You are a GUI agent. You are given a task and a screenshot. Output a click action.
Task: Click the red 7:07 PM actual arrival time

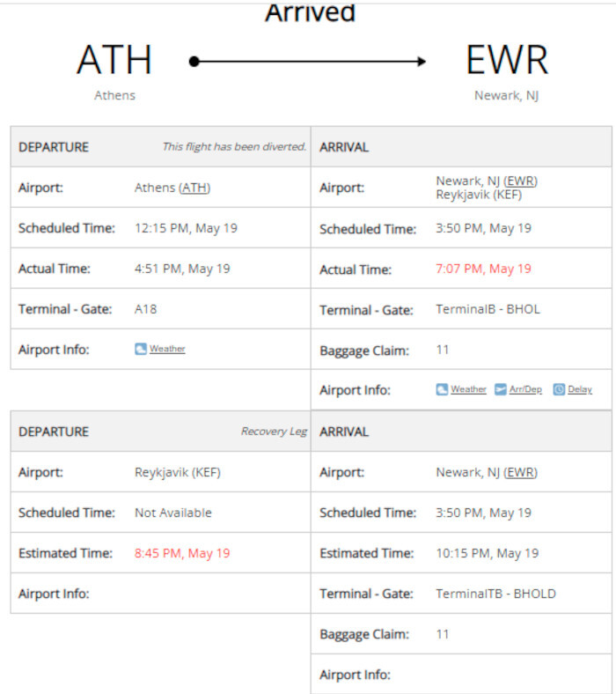483,269
